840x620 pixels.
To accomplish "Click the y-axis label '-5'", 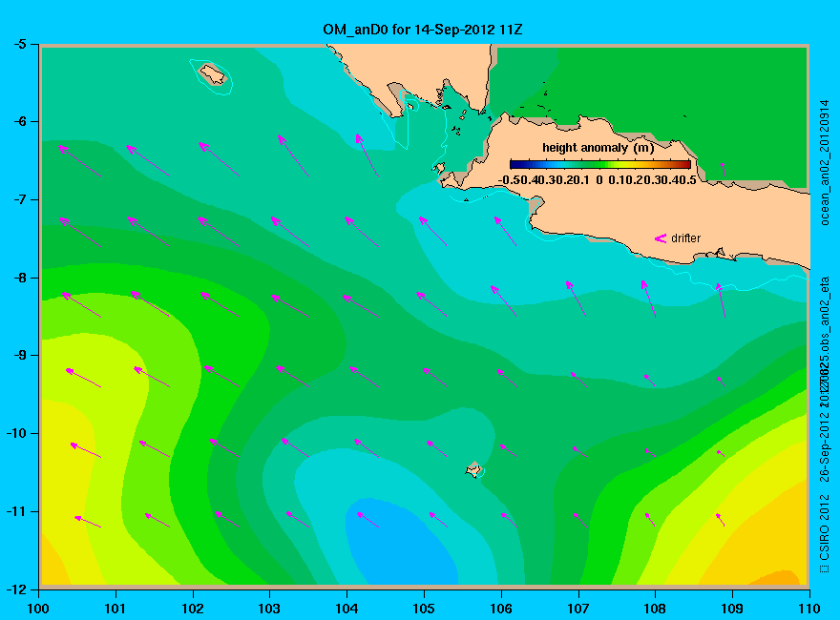I will coord(19,44).
